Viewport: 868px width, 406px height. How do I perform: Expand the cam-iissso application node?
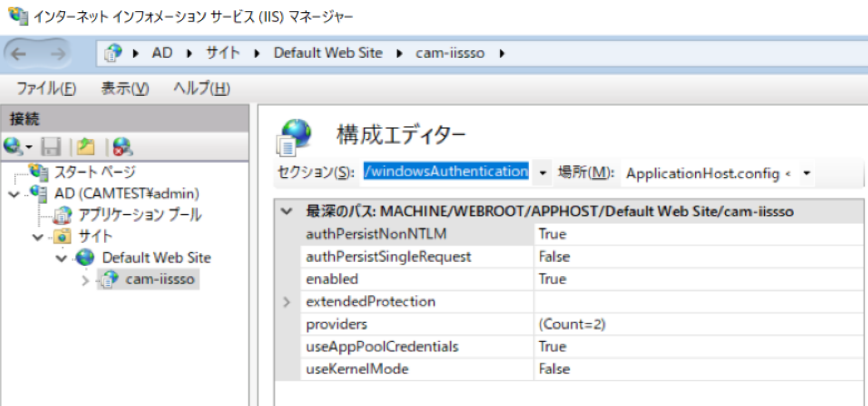[85, 280]
